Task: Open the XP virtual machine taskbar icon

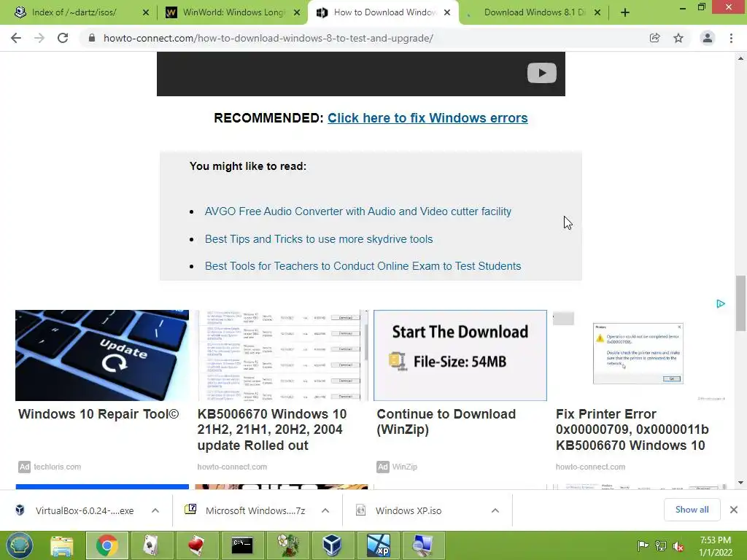Action: point(379,545)
